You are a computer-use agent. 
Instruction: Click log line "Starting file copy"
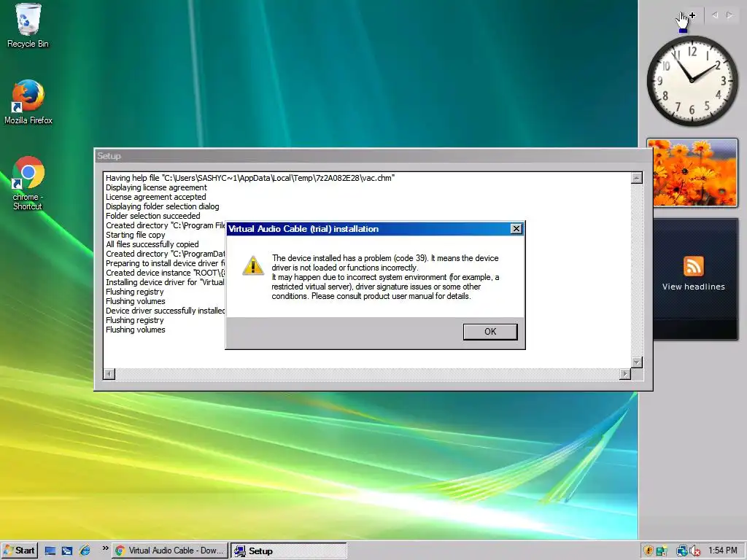[x=135, y=236]
